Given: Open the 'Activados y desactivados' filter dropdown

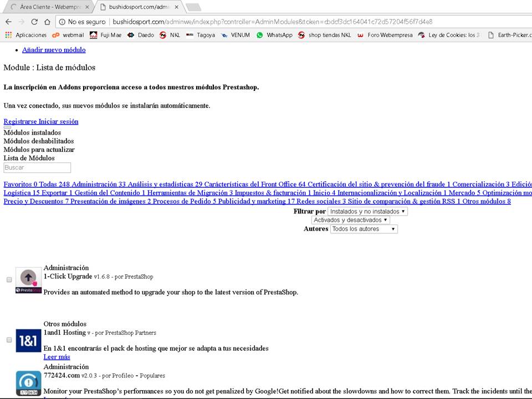Looking at the screenshot, I should tap(350, 220).
